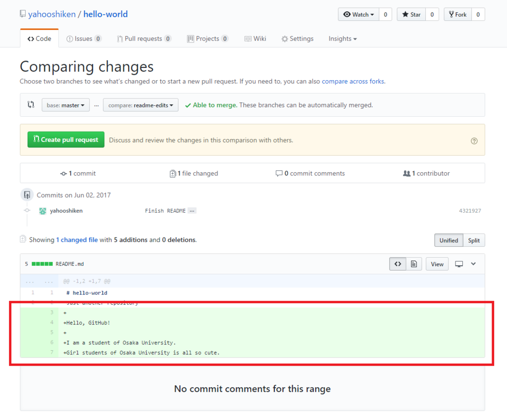Click the README.md file name

[x=70, y=264]
